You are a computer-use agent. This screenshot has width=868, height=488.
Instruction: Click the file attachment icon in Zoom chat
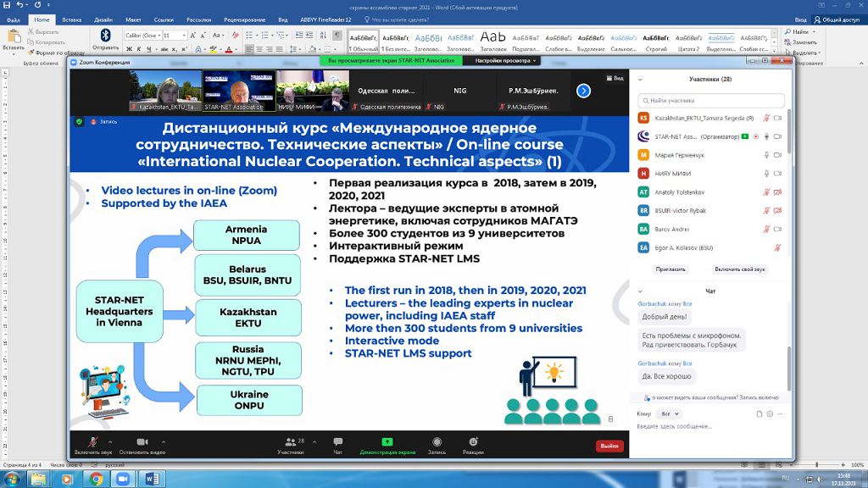pyautogui.click(x=759, y=413)
